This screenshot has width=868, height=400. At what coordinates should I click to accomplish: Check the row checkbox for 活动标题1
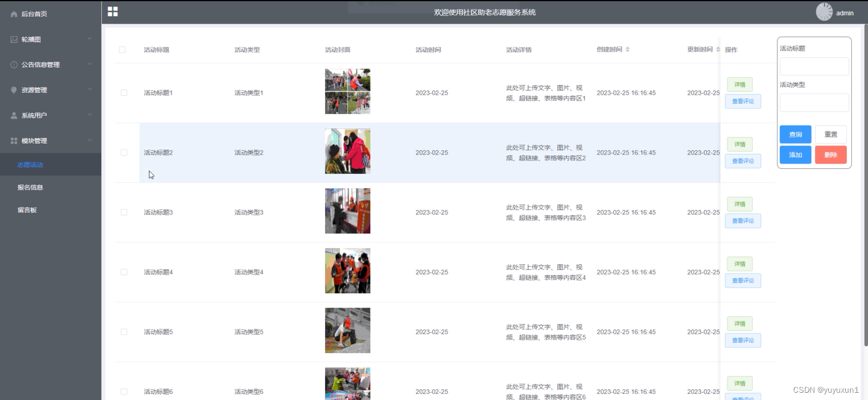coord(124,93)
